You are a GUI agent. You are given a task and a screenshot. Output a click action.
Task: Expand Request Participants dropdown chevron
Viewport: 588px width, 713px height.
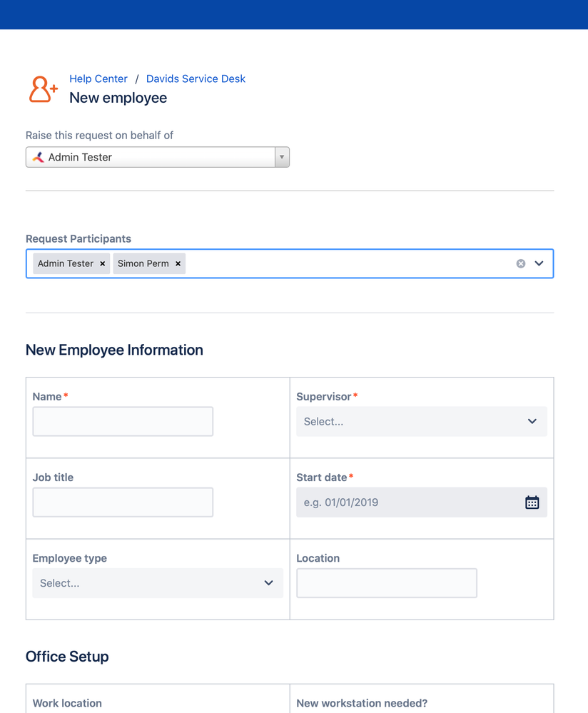click(x=539, y=264)
